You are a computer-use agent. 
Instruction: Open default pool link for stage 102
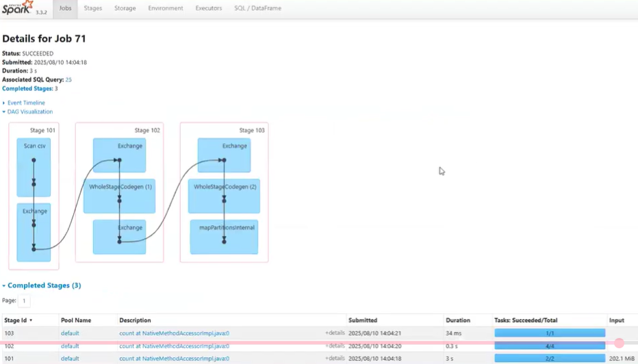click(70, 346)
